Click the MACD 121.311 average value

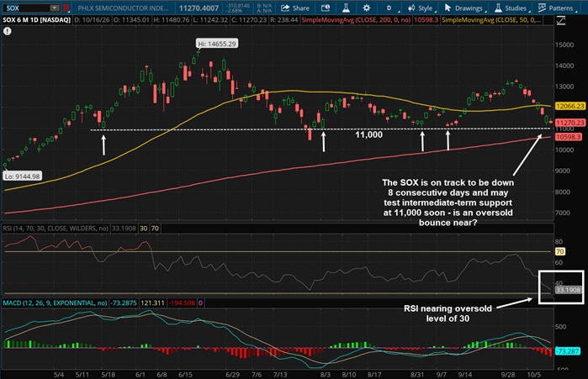click(152, 303)
